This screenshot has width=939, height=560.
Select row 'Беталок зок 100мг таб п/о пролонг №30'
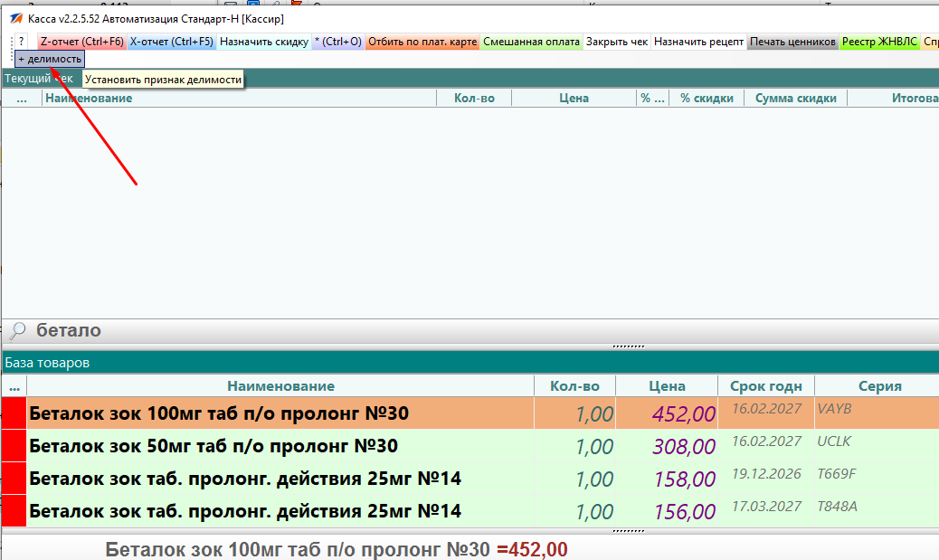[470, 413]
